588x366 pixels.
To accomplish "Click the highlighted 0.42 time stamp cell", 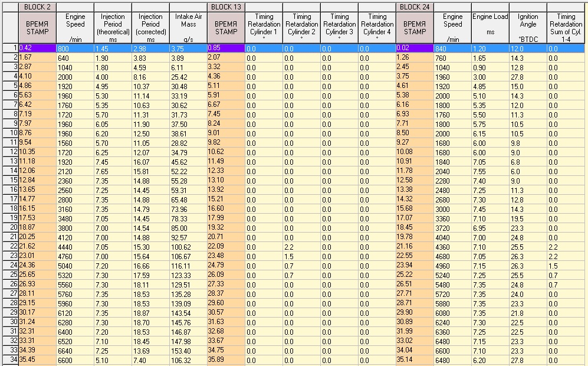I will click(38, 48).
